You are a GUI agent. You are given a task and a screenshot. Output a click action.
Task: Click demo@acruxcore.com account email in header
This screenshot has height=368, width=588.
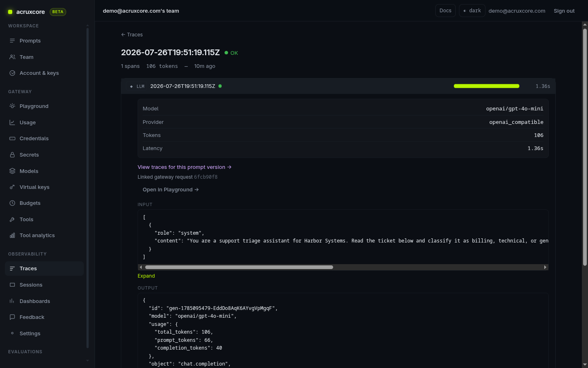[517, 11]
